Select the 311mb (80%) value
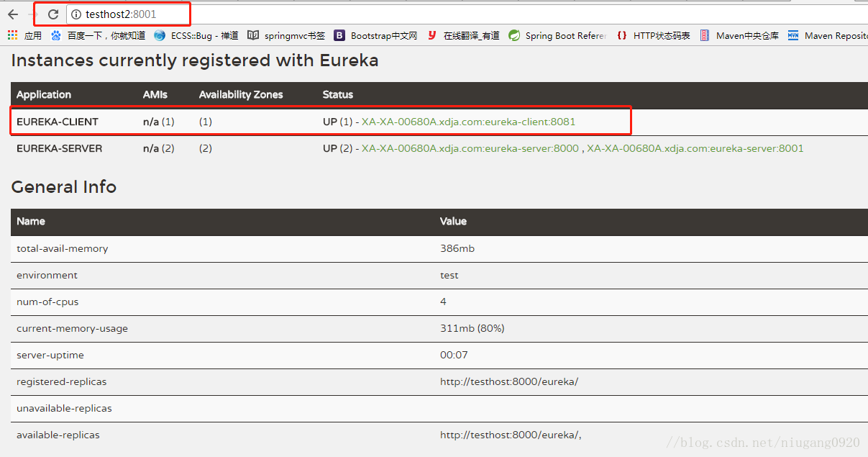The image size is (868, 457). [x=472, y=328]
